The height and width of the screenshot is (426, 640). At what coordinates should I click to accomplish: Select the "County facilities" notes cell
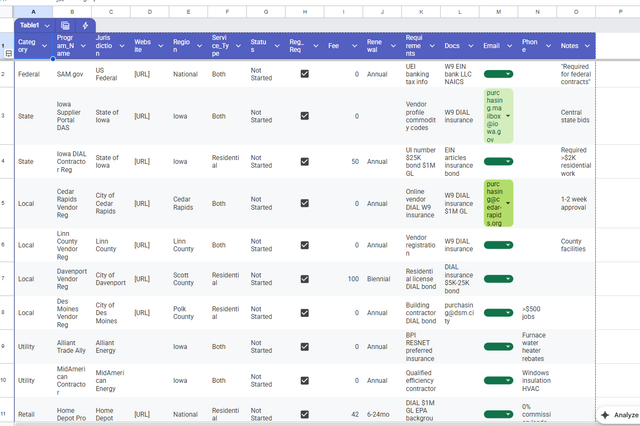pyautogui.click(x=576, y=245)
